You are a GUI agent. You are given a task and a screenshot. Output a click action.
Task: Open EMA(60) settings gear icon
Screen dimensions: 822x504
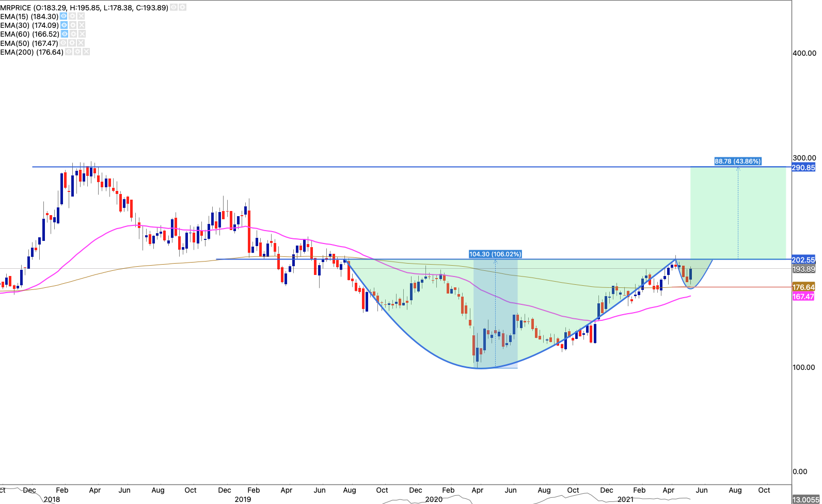tap(73, 34)
